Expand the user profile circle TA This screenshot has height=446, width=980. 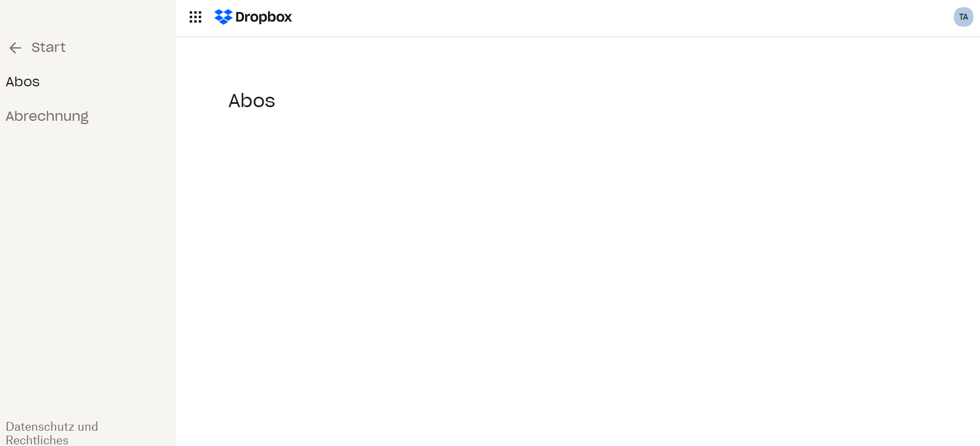tap(963, 17)
